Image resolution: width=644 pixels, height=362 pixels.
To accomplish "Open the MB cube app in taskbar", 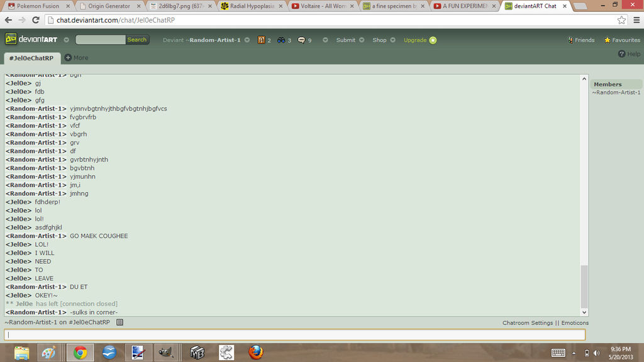I will pos(197,353).
